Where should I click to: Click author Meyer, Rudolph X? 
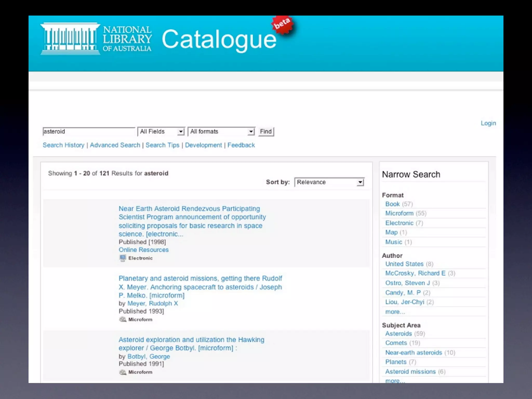point(153,303)
